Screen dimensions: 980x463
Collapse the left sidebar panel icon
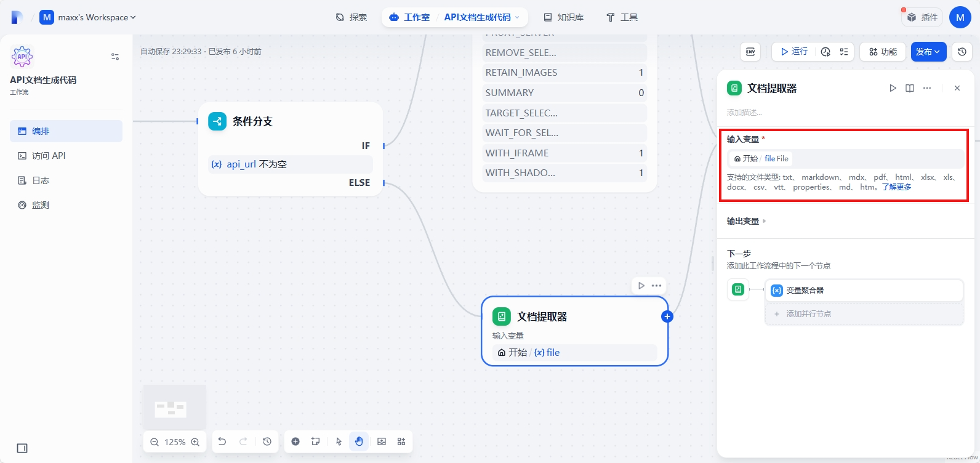tap(22, 448)
